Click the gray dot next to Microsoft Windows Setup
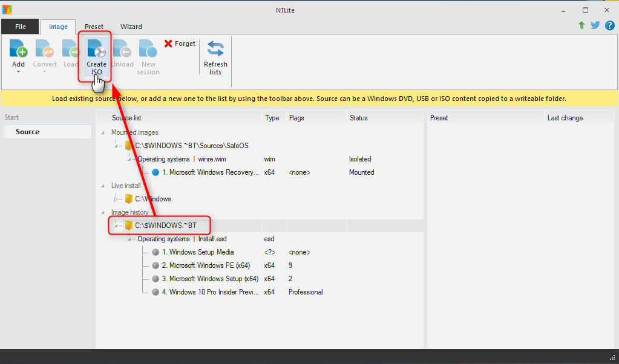 coord(156,278)
